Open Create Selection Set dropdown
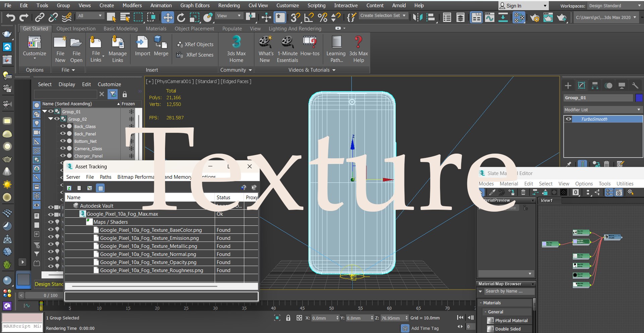This screenshot has height=333, width=644. 383,15
